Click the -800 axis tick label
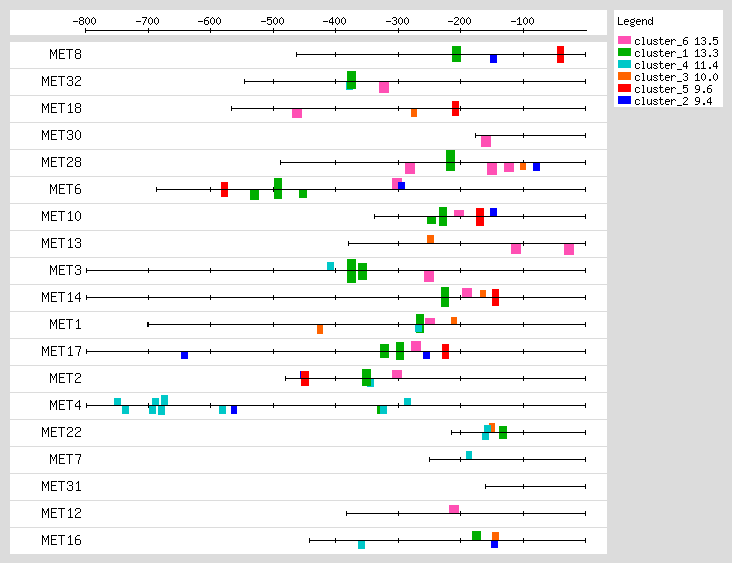The width and height of the screenshot is (732, 563). [x=85, y=20]
